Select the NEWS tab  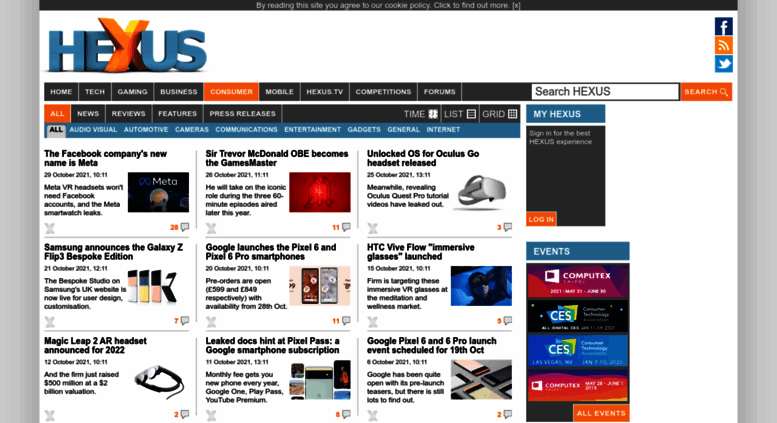click(88, 113)
